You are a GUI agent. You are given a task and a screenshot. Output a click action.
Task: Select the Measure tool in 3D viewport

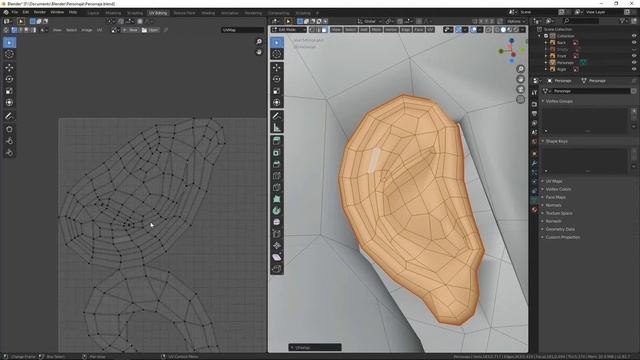coord(277,128)
